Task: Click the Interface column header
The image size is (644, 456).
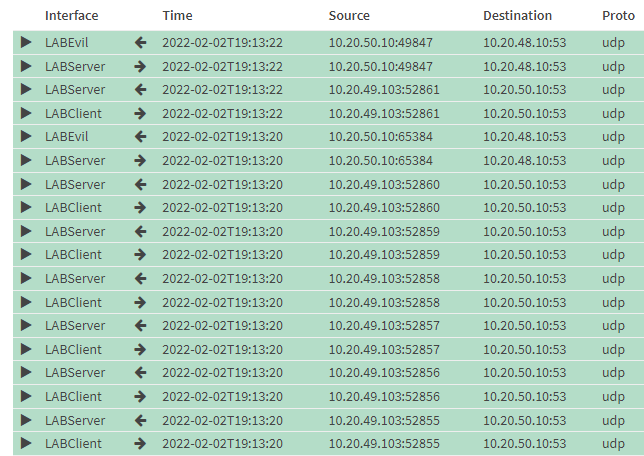Action: [x=71, y=16]
